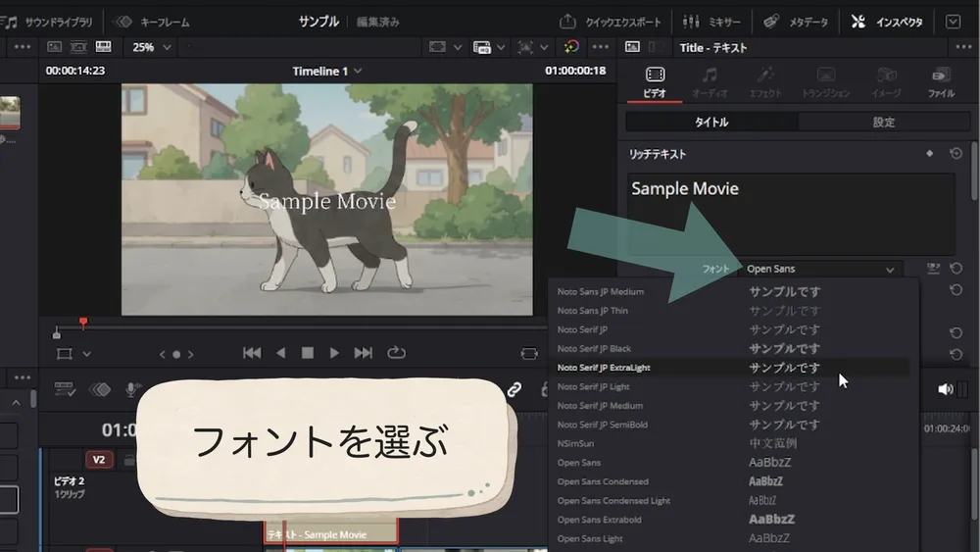Select the V2 track destination button
This screenshot has width=980, height=552.
(99, 460)
